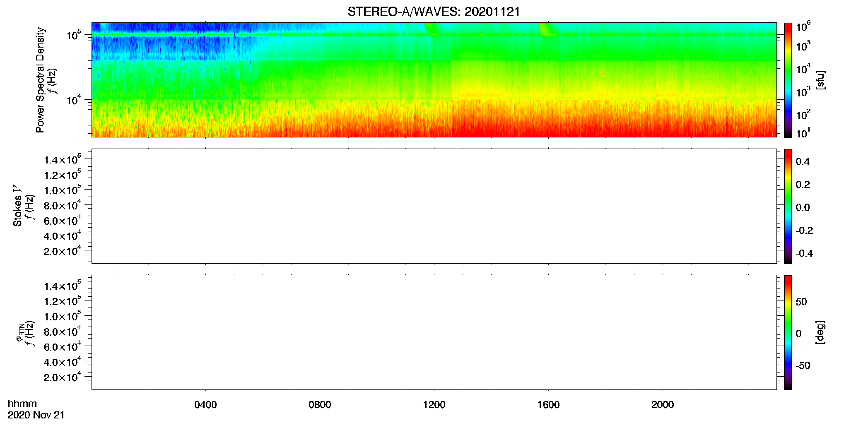This screenshot has width=868, height=447.
Task: Click the 0800 time tick label
Action: (x=320, y=405)
